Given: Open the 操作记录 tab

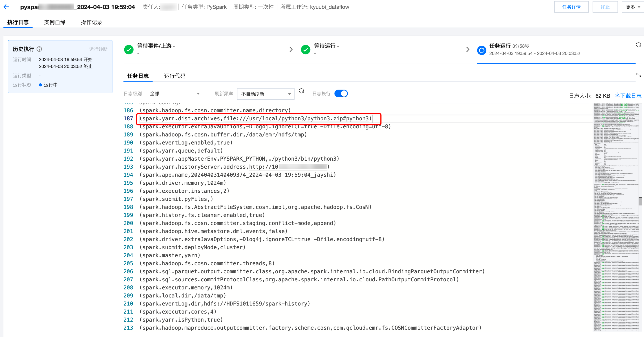Looking at the screenshot, I should tap(92, 22).
